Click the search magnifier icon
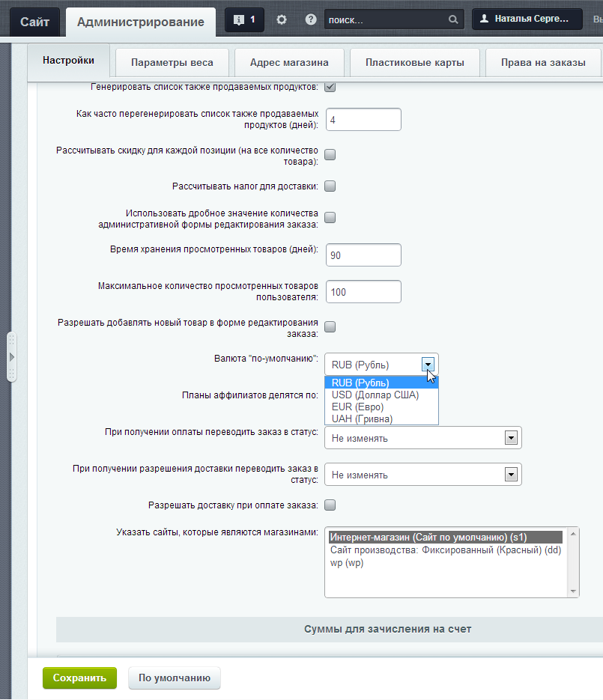603x700 pixels. tap(453, 20)
